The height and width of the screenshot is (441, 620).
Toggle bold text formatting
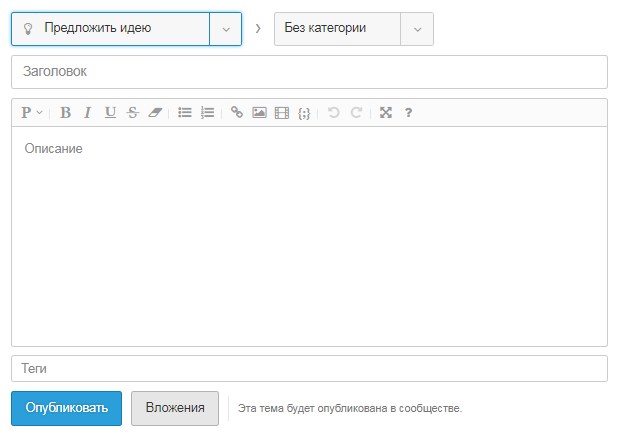tap(66, 113)
